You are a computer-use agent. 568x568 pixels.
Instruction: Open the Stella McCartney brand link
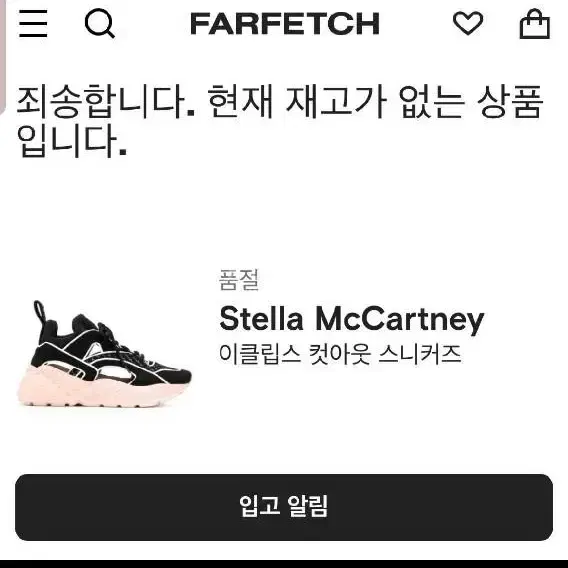[352, 319]
